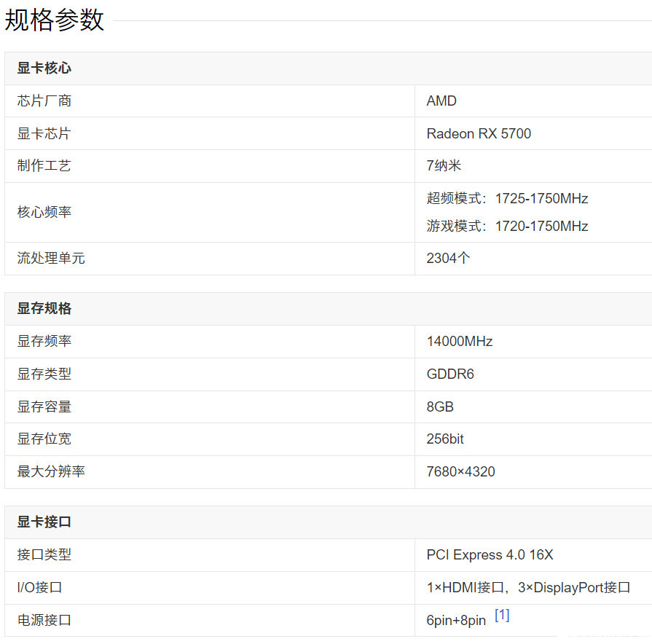Image resolution: width=652 pixels, height=644 pixels.
Task: Click the 显存频率 label
Action: point(44,341)
